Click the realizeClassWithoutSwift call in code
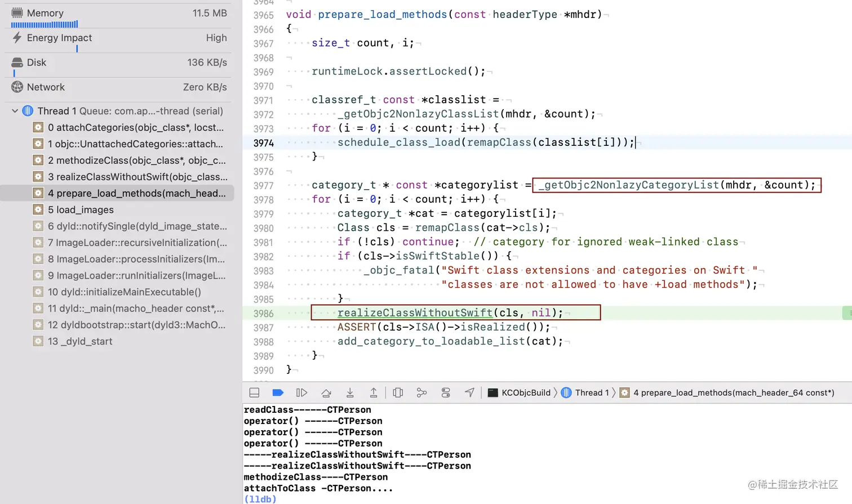This screenshot has height=504, width=852. point(415,313)
